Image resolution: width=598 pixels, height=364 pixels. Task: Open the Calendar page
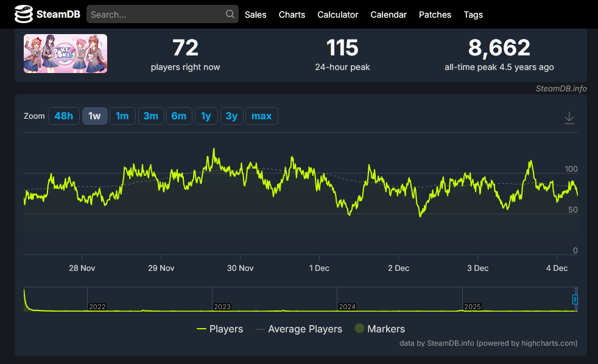[389, 15]
